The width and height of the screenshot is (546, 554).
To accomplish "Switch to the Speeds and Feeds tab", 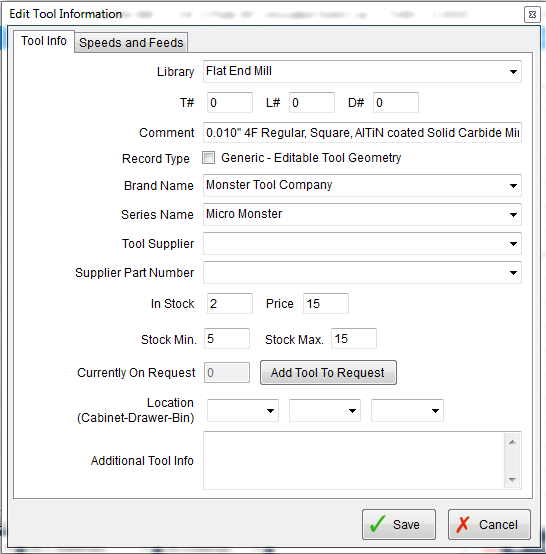I will [x=131, y=43].
